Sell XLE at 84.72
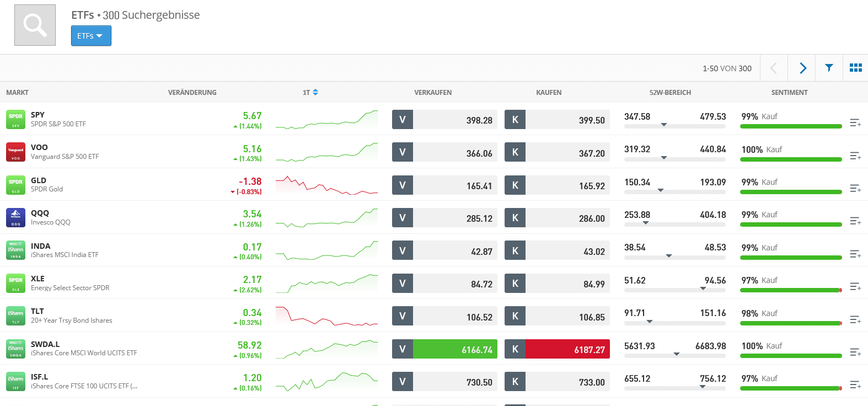The image size is (868, 406). coord(444,284)
